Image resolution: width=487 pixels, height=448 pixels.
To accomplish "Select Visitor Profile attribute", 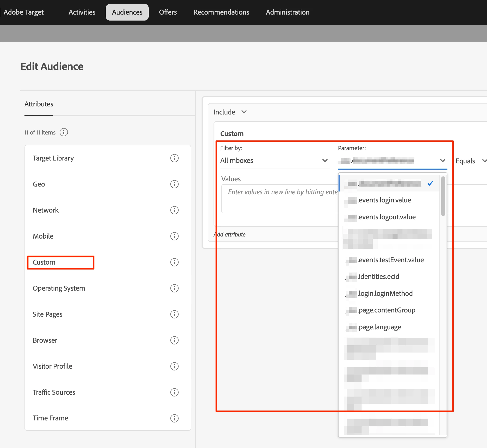I will 108,366.
